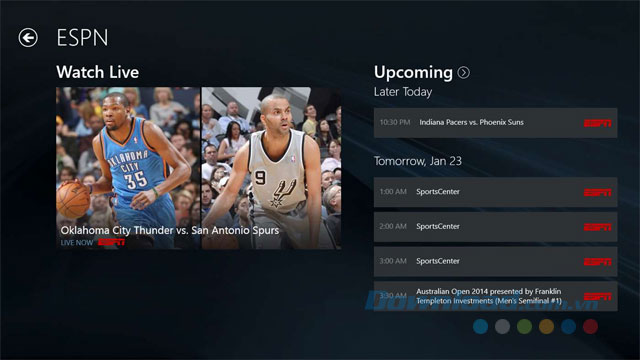
Task: Click the orange color dot
Action: click(547, 327)
